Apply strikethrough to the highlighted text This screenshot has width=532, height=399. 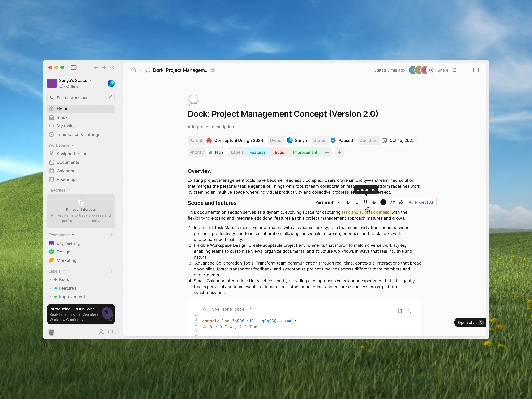pyautogui.click(x=374, y=202)
